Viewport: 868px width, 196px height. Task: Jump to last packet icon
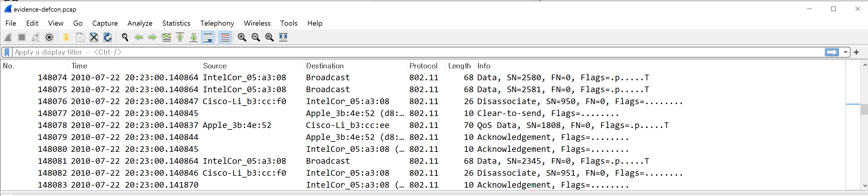[x=194, y=37]
